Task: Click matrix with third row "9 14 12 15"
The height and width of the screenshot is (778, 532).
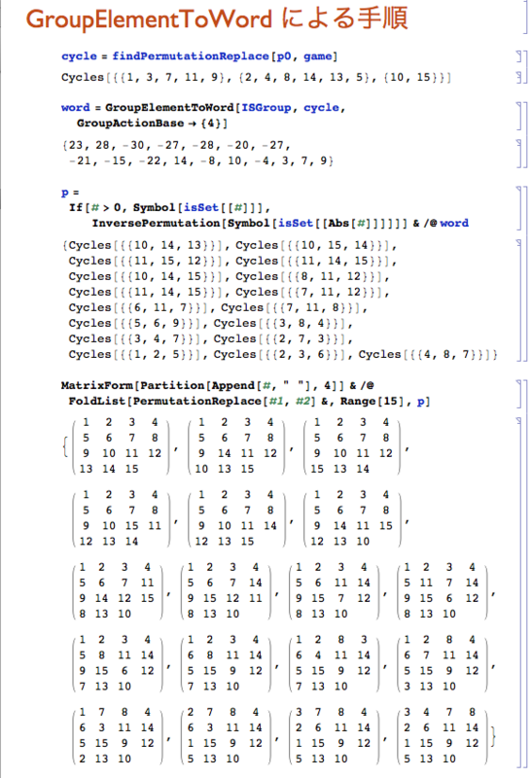Action: coord(117,590)
